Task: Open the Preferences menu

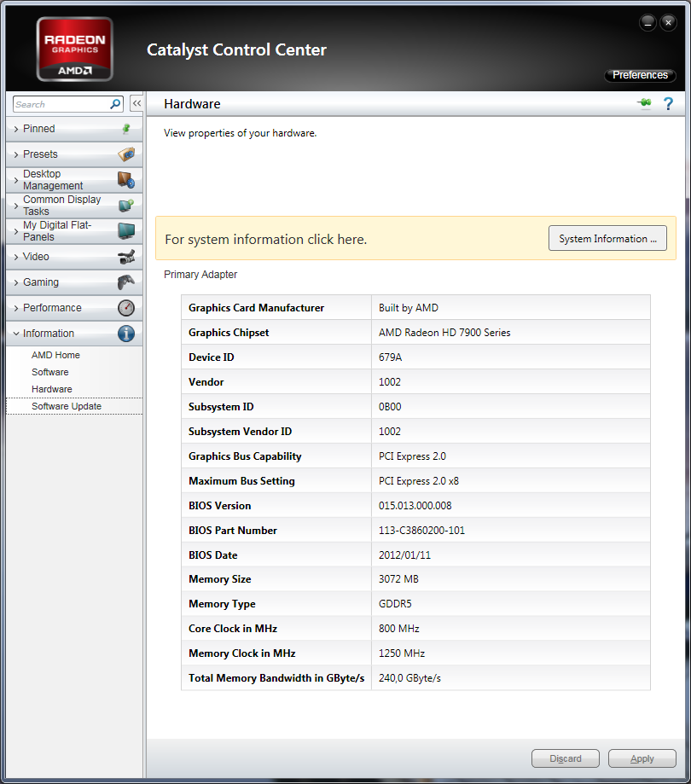Action: click(x=640, y=75)
